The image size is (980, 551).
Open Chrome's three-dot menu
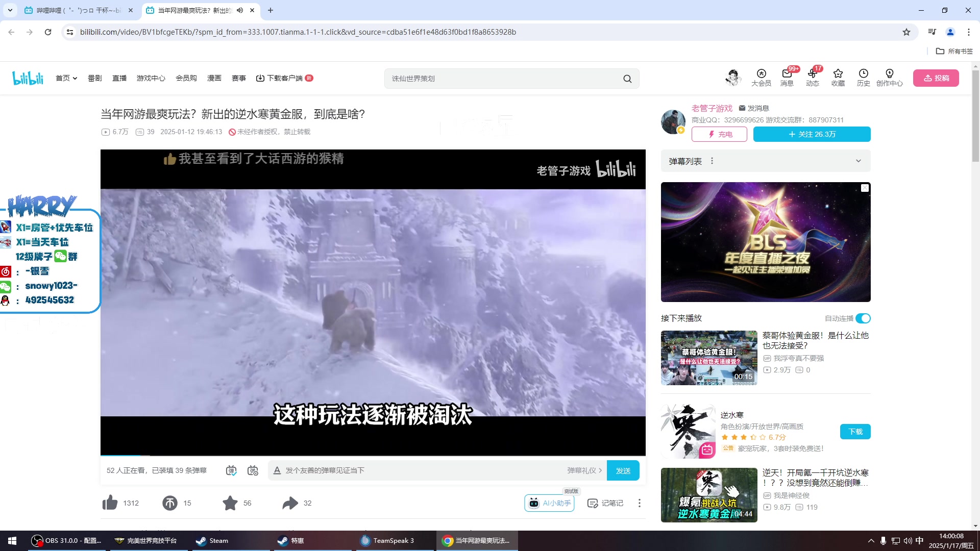click(x=969, y=32)
